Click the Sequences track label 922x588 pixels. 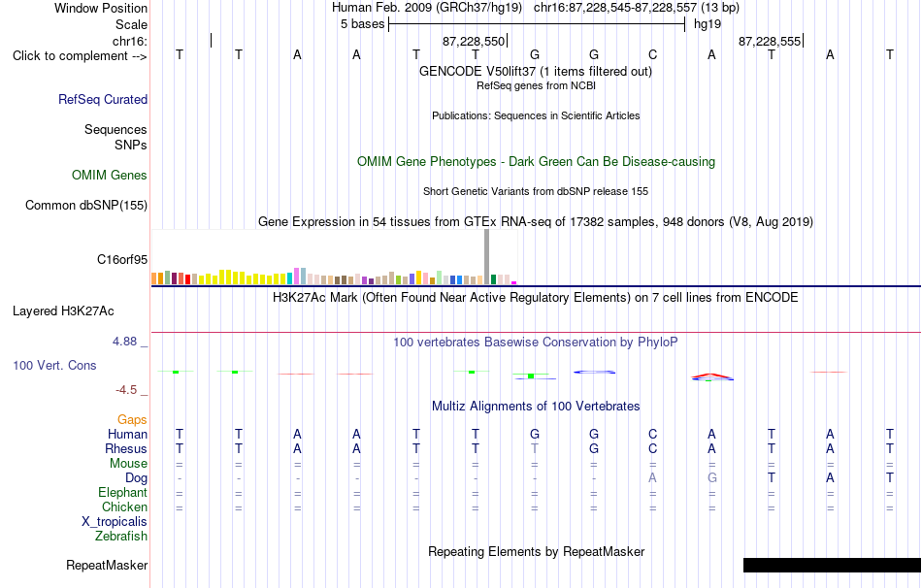(115, 129)
